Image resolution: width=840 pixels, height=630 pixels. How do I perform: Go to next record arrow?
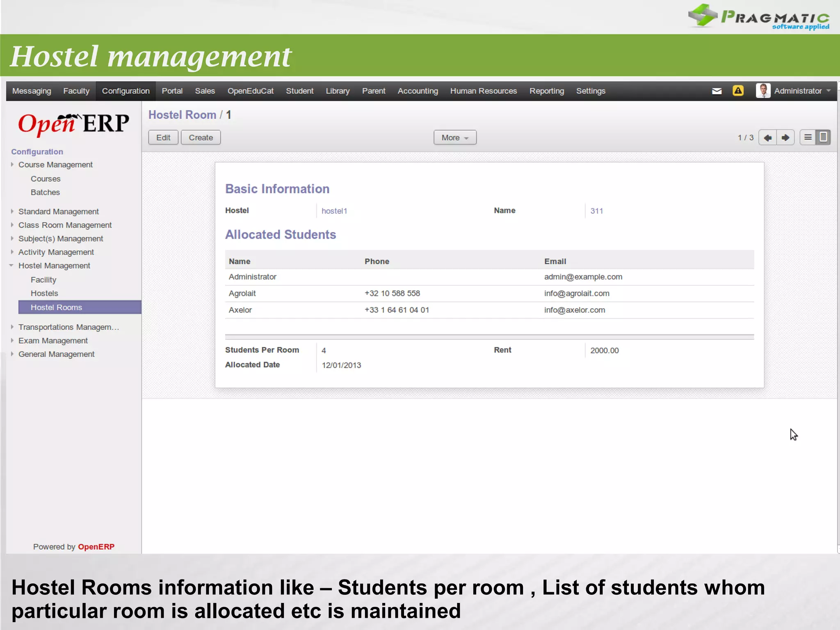coord(785,137)
